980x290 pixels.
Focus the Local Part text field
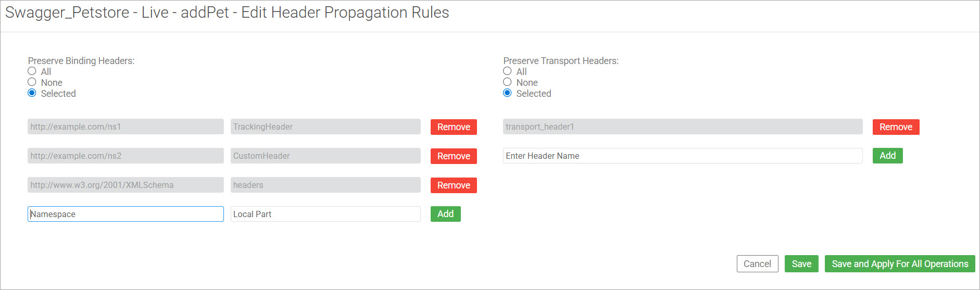click(325, 214)
